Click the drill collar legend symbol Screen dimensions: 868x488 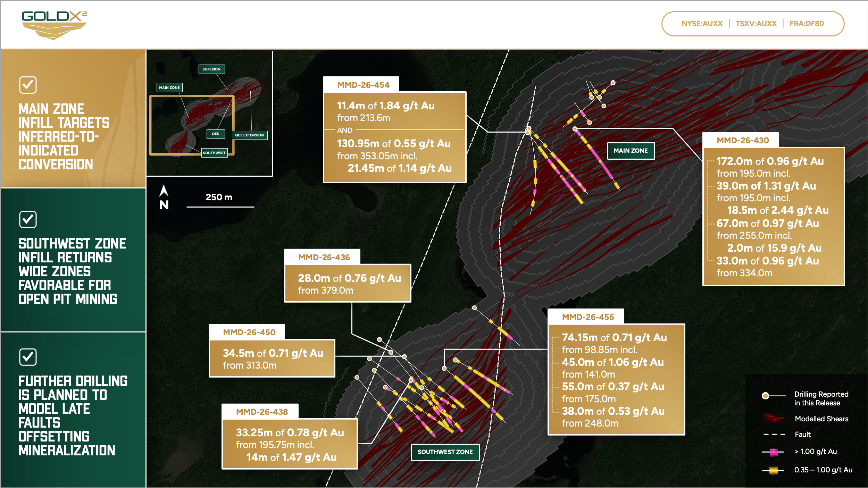click(x=774, y=396)
